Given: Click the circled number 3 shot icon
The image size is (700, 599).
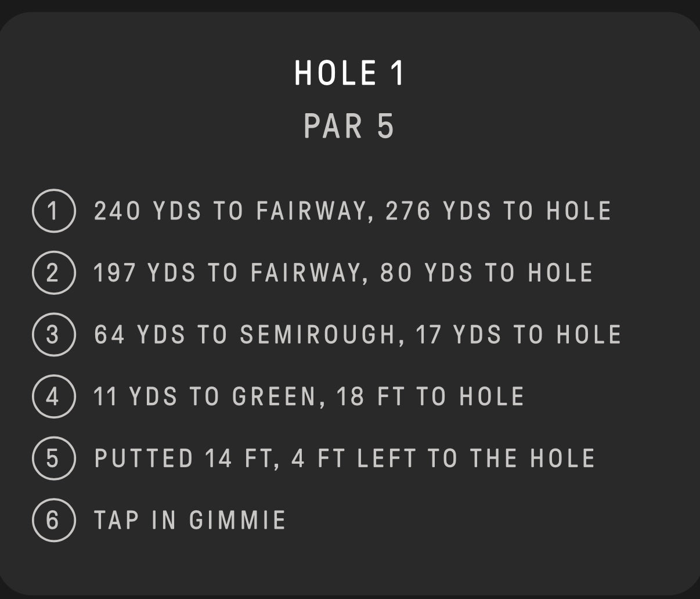Looking at the screenshot, I should (x=53, y=334).
